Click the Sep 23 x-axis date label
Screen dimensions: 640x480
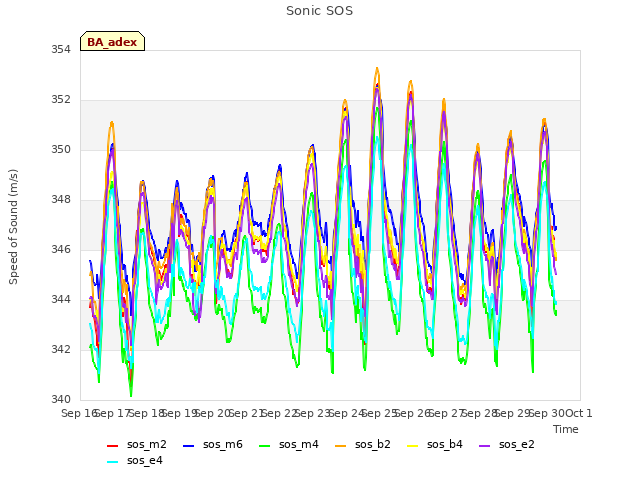click(x=312, y=413)
